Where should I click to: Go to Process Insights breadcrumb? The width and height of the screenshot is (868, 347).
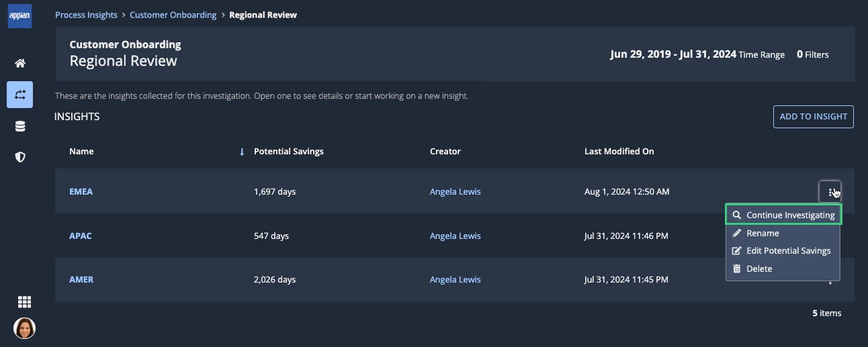click(86, 15)
